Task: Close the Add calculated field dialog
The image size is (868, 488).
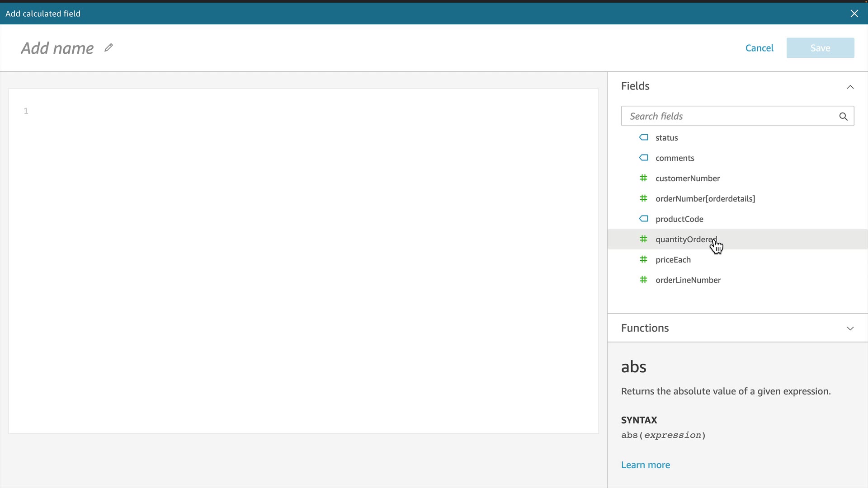Action: pos(854,14)
